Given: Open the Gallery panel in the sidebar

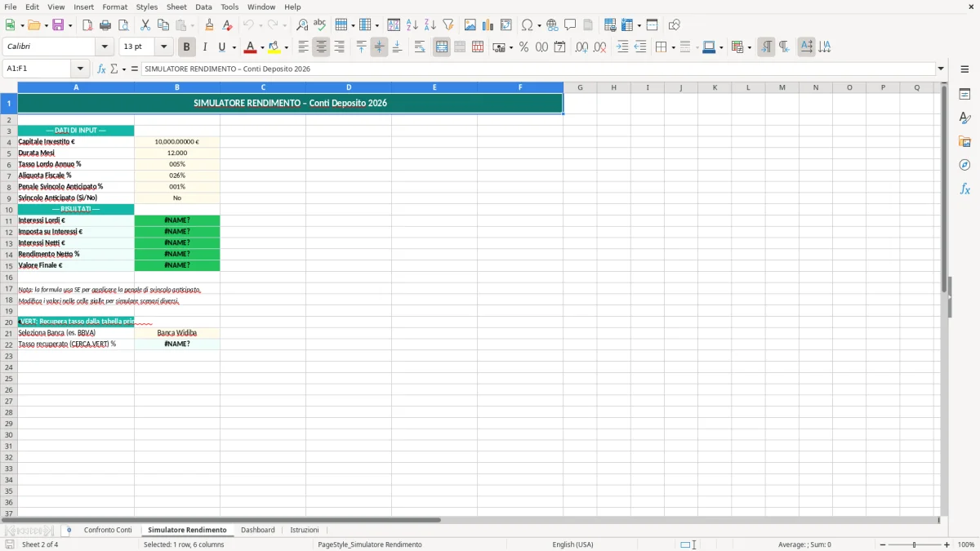Looking at the screenshot, I should [964, 141].
